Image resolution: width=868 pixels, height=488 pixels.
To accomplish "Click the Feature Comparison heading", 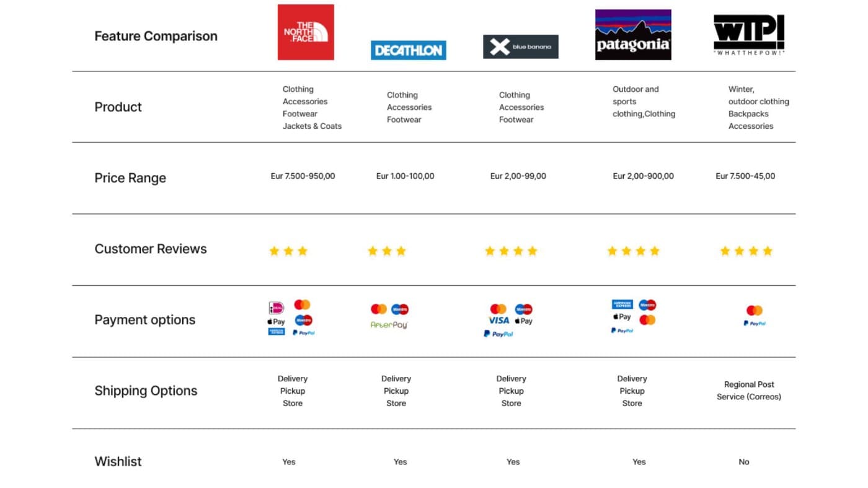I will coord(156,36).
